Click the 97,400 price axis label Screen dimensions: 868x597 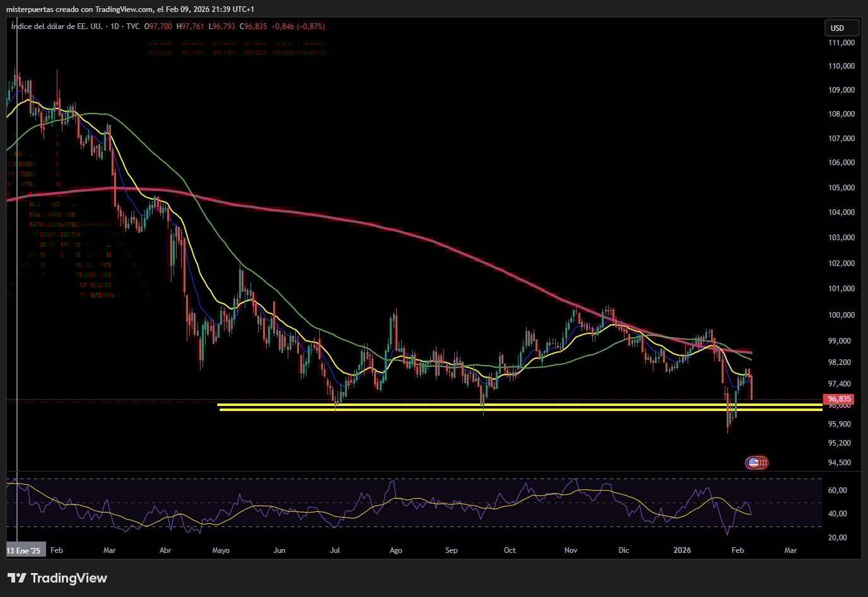839,384
